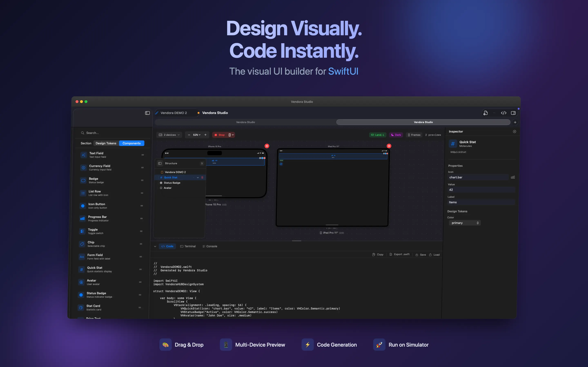The width and height of the screenshot is (588, 367).
Task: Open the 2 devices dropdown
Action: pyautogui.click(x=169, y=135)
